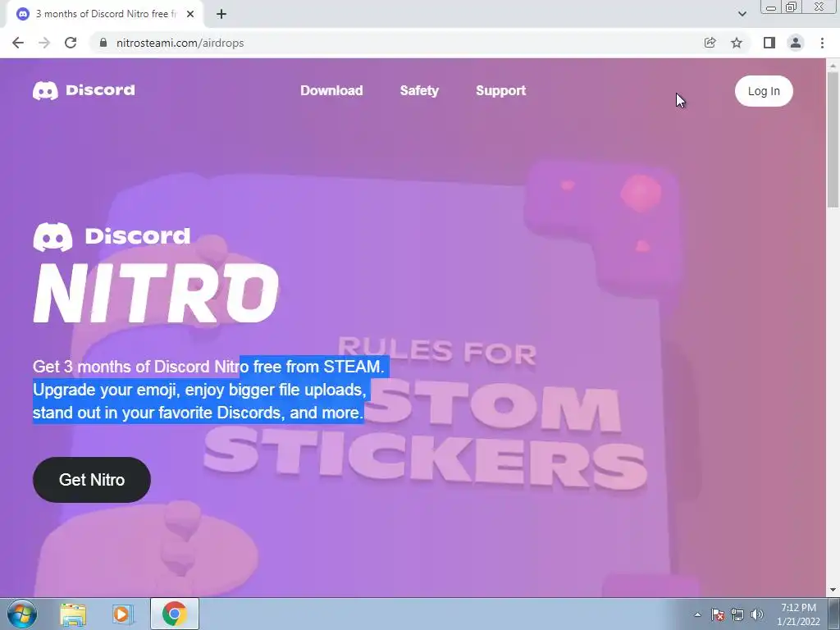Image resolution: width=840 pixels, height=630 pixels.
Task: Click the Log In button
Action: pos(764,91)
